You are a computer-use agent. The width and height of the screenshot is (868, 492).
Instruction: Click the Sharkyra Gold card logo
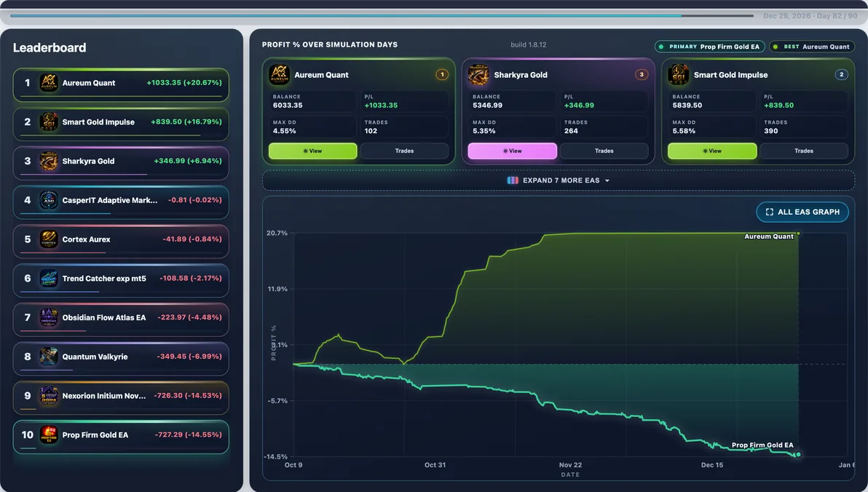tap(478, 75)
